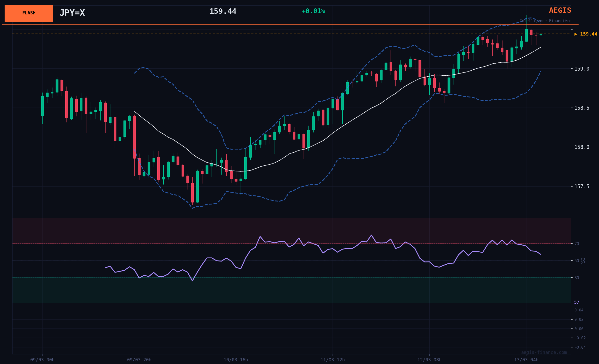Click the 159.0 price axis label
The width and height of the screenshot is (599, 364).
(582, 69)
